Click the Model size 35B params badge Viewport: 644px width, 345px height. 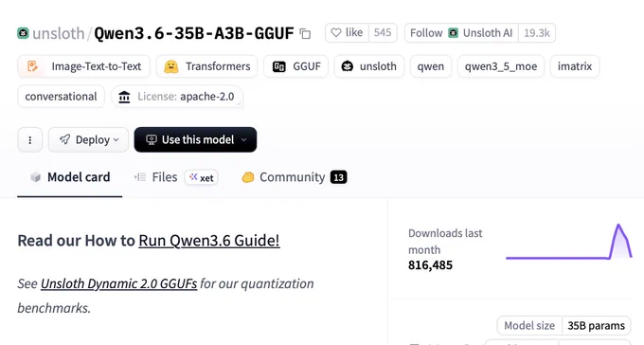coord(563,326)
